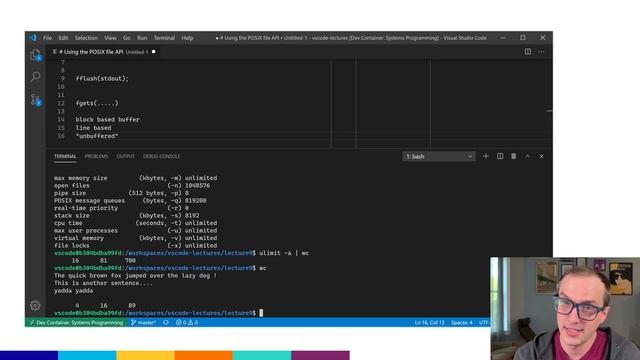Switch to the OUTPUT panel tab
This screenshot has height=360, width=640.
click(125, 156)
